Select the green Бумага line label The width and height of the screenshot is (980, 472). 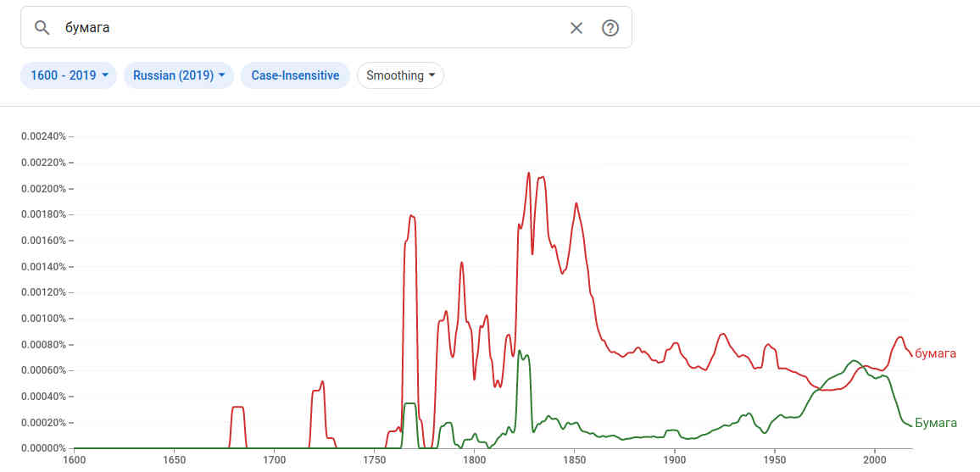[x=936, y=423]
